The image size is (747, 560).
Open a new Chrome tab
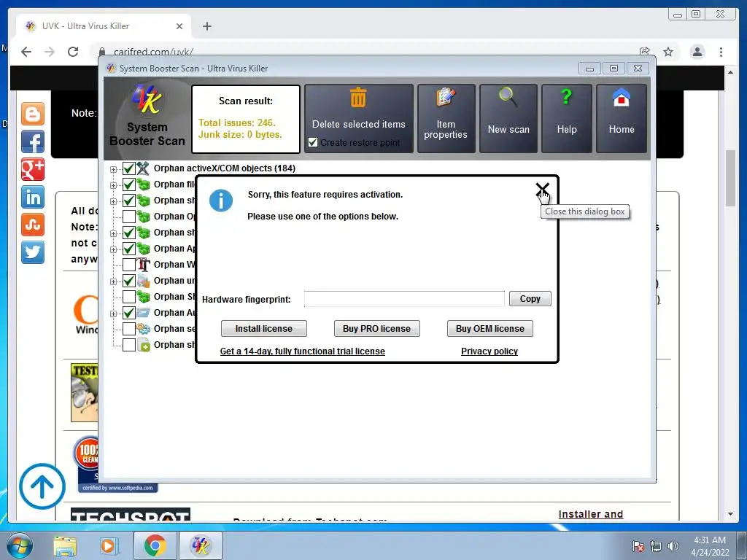coord(206,26)
